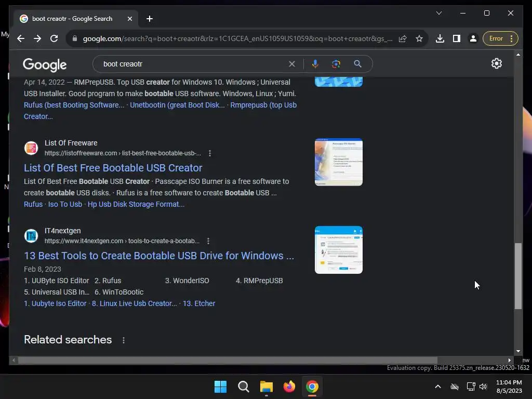Open the Windows Start menu

220,387
